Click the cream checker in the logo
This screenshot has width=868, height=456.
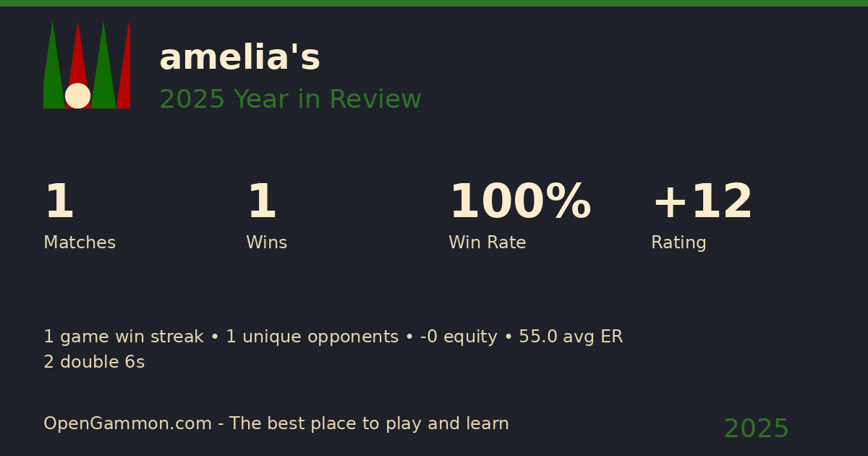click(x=77, y=96)
